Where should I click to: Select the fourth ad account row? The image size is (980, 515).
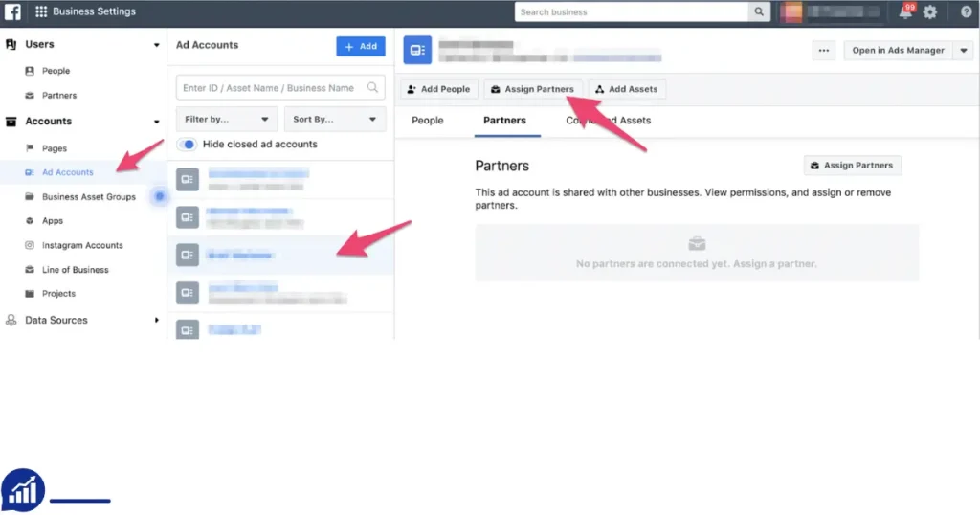(x=280, y=293)
